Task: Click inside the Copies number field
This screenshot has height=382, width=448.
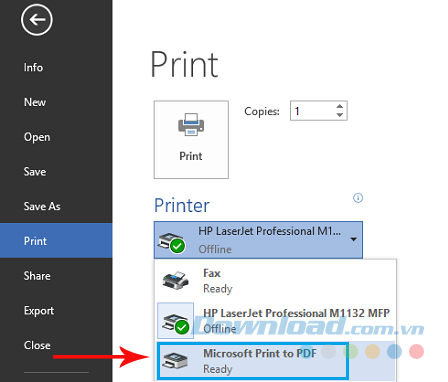Action: point(312,111)
